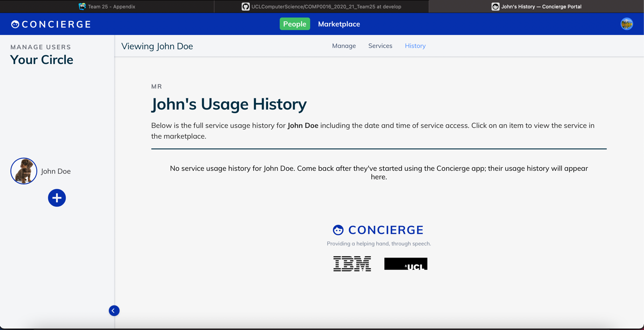Click the "Viewing John Doe" title
The height and width of the screenshot is (330, 644).
coord(157,46)
